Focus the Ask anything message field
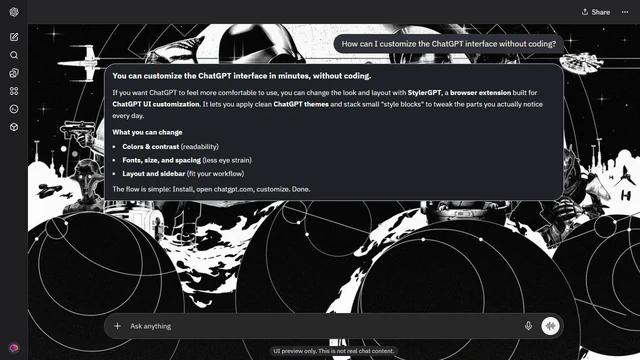This screenshot has width=640, height=360. [322, 326]
